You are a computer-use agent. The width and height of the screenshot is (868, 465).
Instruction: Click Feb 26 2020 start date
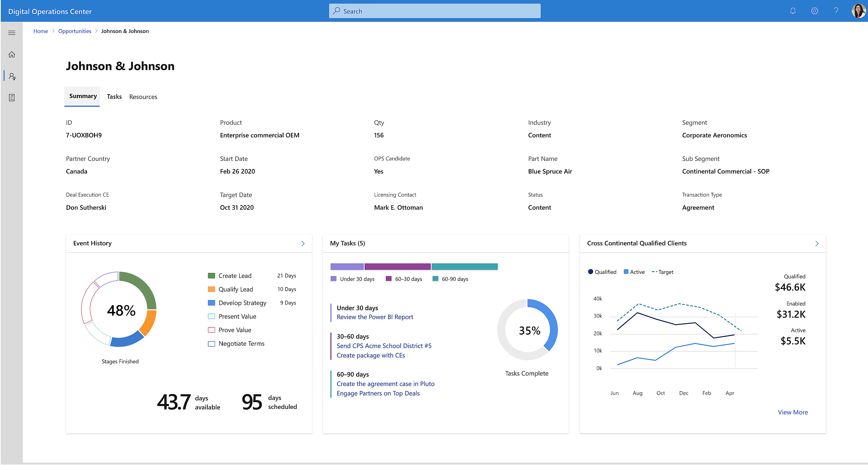pos(237,171)
